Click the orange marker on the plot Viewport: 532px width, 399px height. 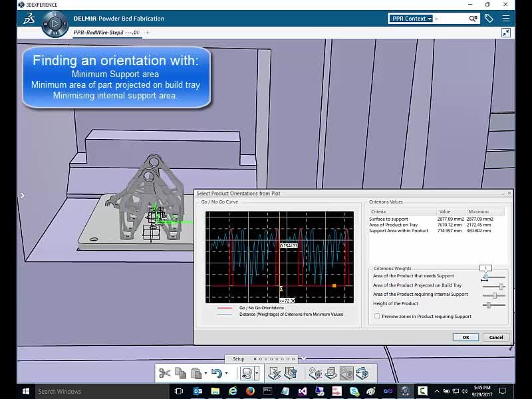coord(334,286)
